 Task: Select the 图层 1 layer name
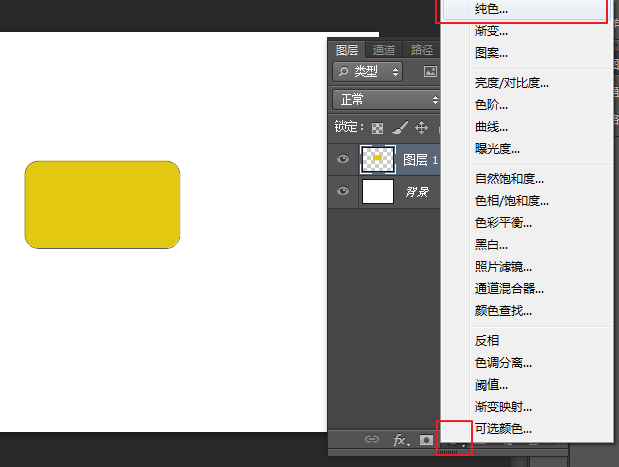(x=420, y=160)
